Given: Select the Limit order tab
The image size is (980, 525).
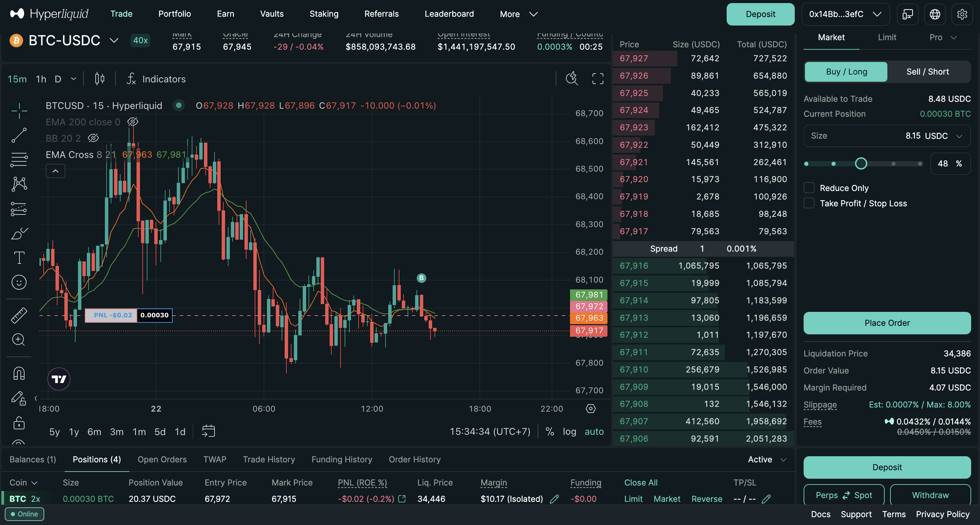Looking at the screenshot, I should pos(887,37).
